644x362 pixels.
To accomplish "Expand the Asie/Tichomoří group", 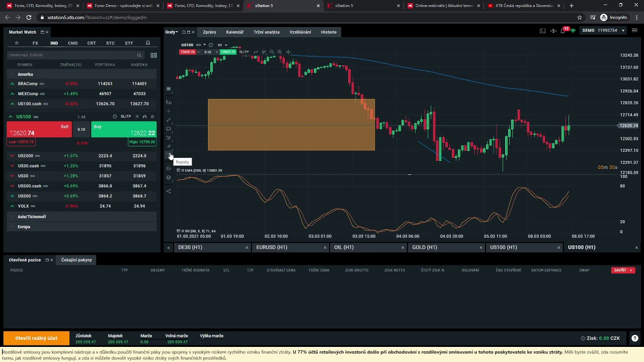I will (12, 217).
